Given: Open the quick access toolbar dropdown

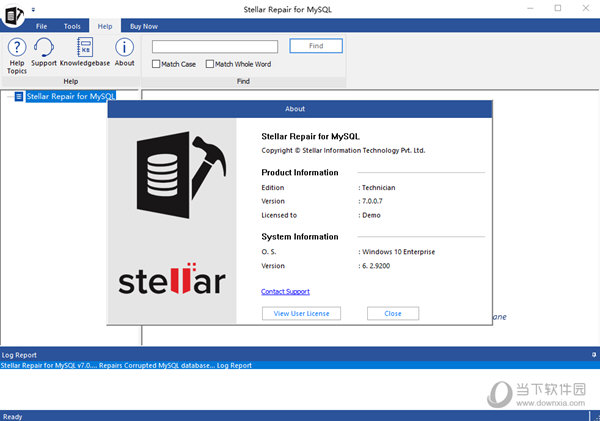Looking at the screenshot, I should pyautogui.click(x=33, y=10).
